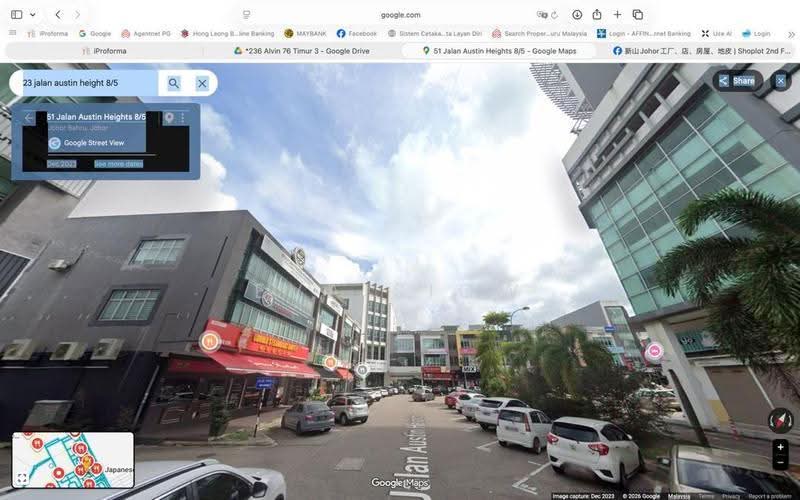Zoom out with the minus button
The image size is (800, 500).
(x=780, y=462)
